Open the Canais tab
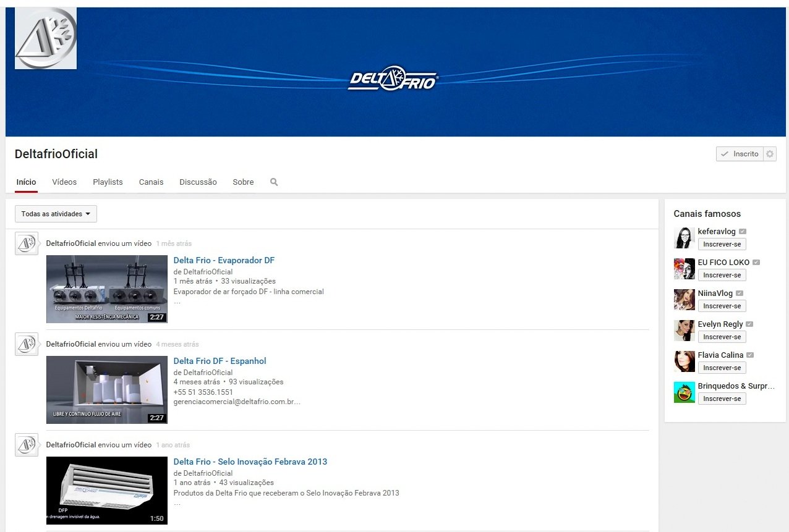Screen dimensions: 789x532 (x=151, y=182)
